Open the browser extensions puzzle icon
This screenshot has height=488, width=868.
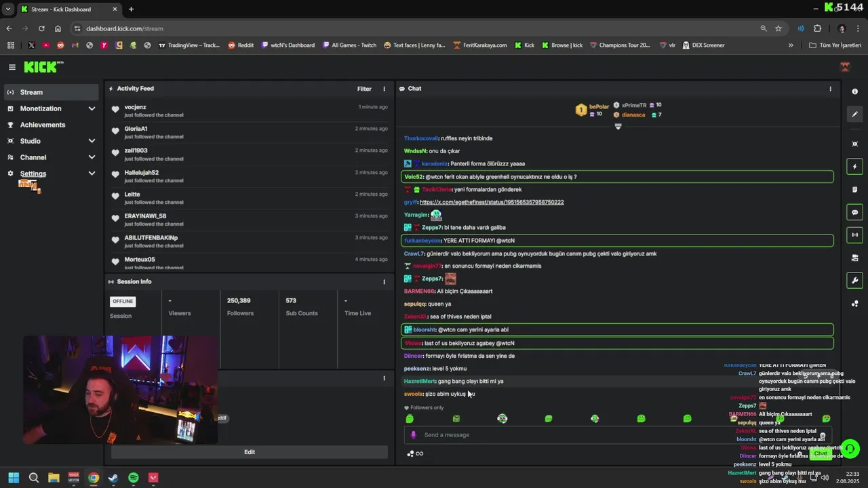pos(817,28)
